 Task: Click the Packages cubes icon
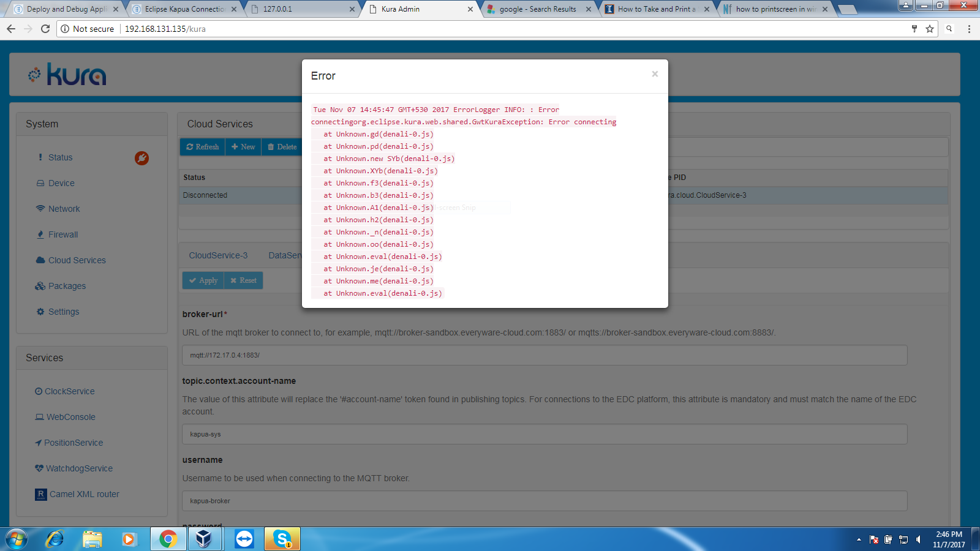pos(40,286)
